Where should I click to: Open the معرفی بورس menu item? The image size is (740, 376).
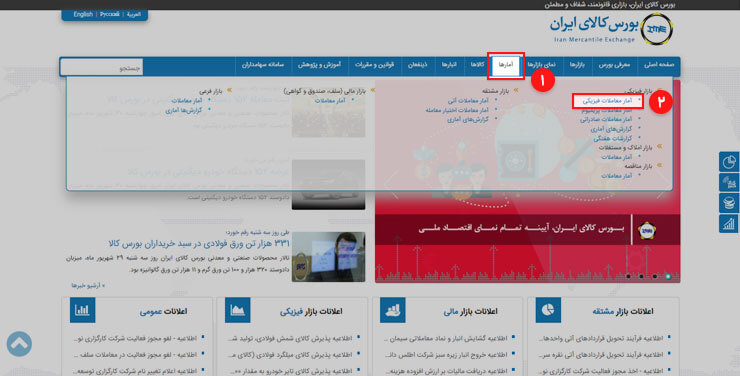coord(614,65)
